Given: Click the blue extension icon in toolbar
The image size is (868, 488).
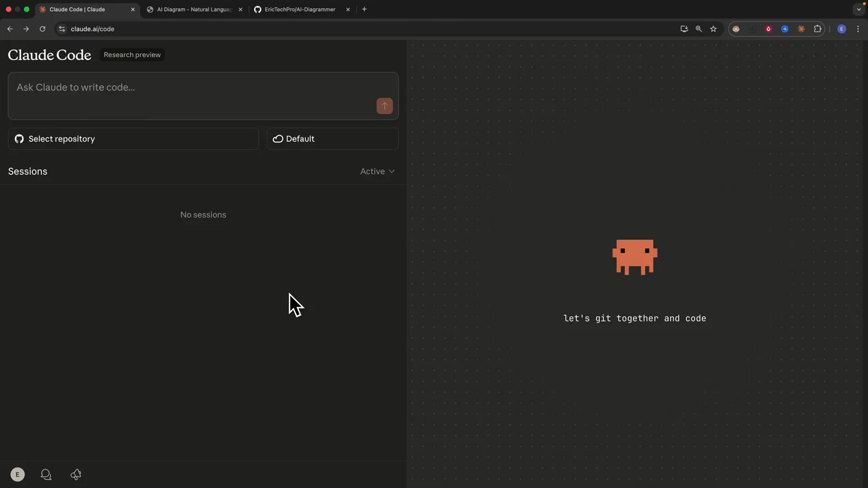Looking at the screenshot, I should pos(785,29).
